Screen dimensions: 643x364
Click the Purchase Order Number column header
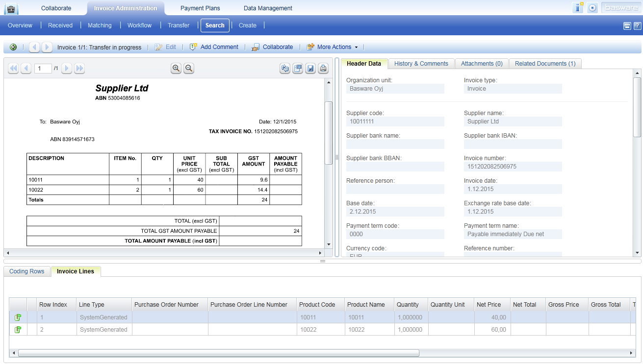170,305
